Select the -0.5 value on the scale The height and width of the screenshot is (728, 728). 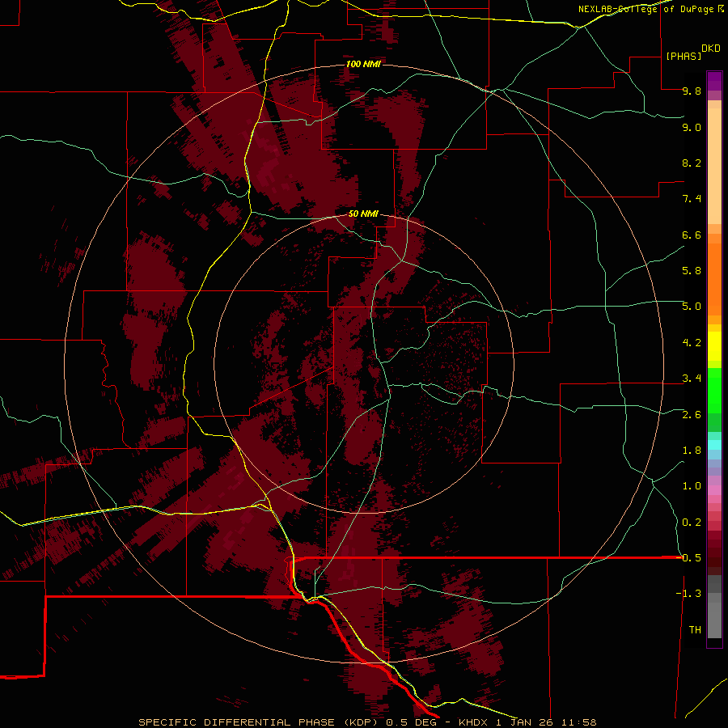[688, 558]
